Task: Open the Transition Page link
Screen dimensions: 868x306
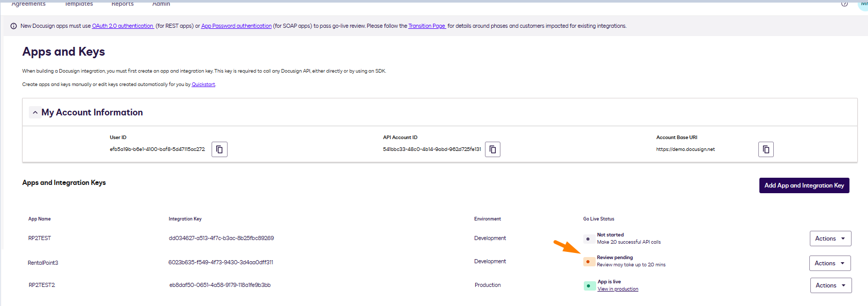Action: click(x=427, y=26)
